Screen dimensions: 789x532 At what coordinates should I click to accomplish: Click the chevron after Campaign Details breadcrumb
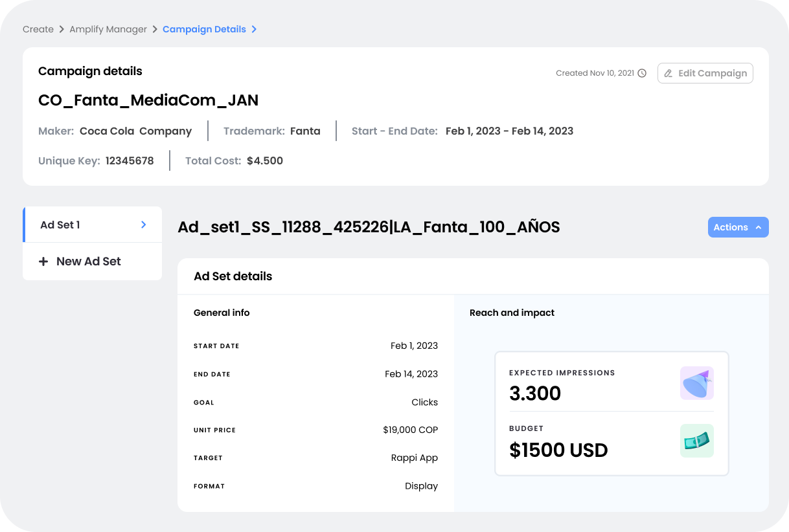click(x=254, y=29)
